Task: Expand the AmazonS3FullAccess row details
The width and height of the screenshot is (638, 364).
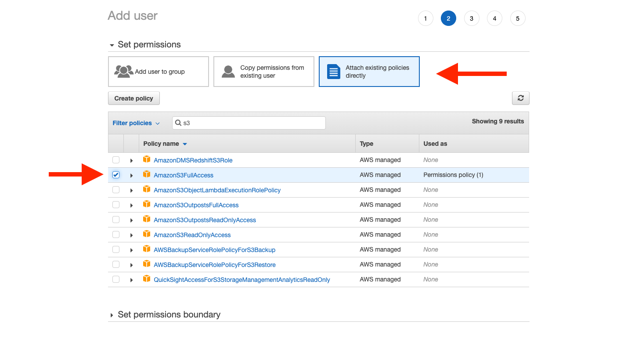Action: 131,176
